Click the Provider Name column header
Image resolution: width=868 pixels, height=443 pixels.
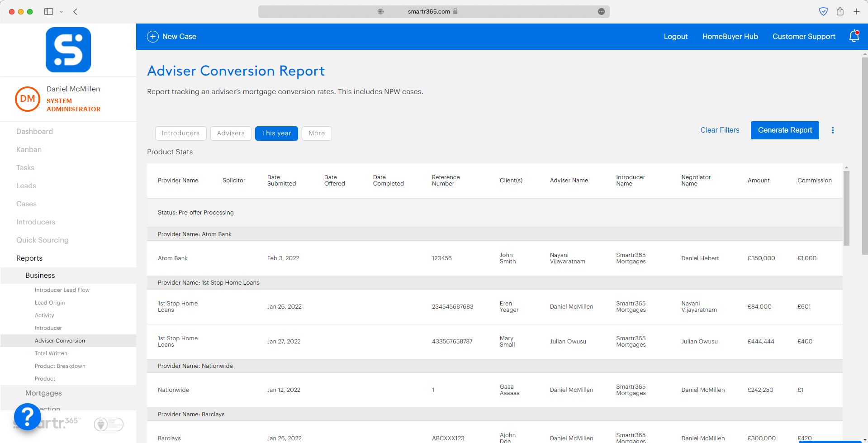[x=178, y=181]
